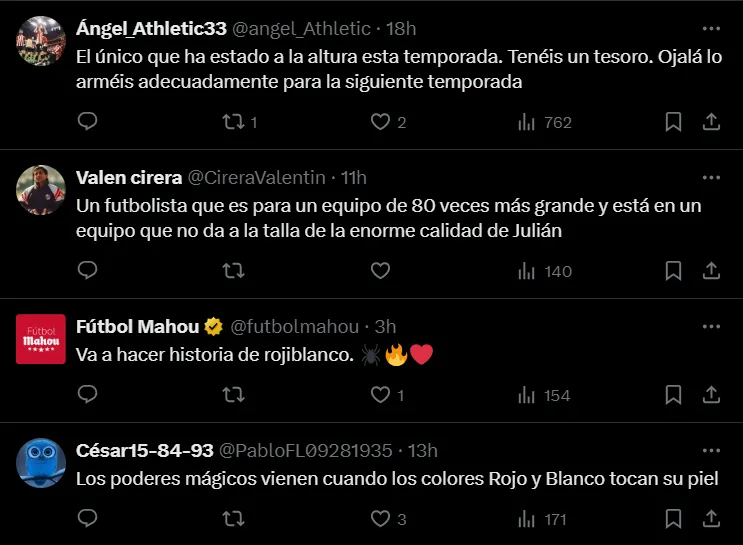Like Valen cirera's tweet
The height and width of the screenshot is (545, 743).
[380, 271]
